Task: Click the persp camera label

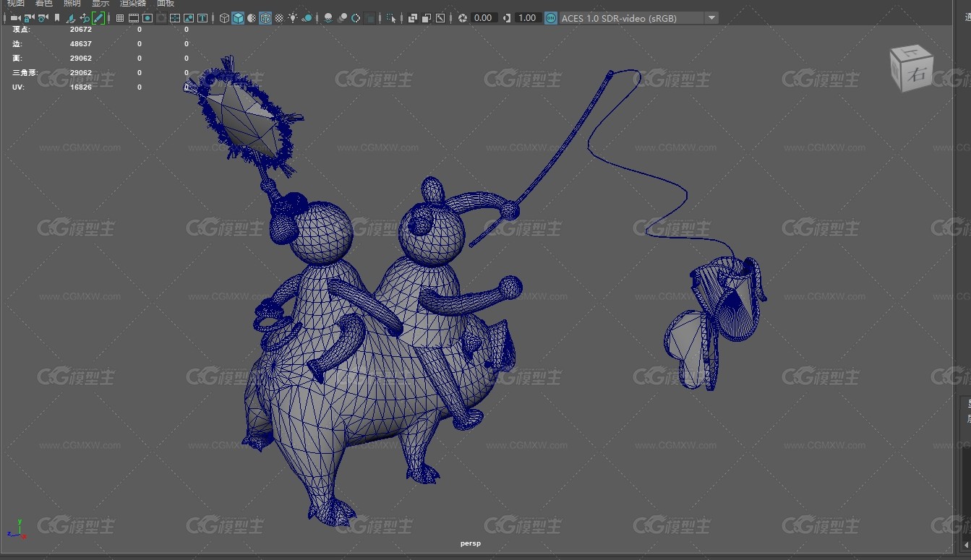Action: [471, 543]
